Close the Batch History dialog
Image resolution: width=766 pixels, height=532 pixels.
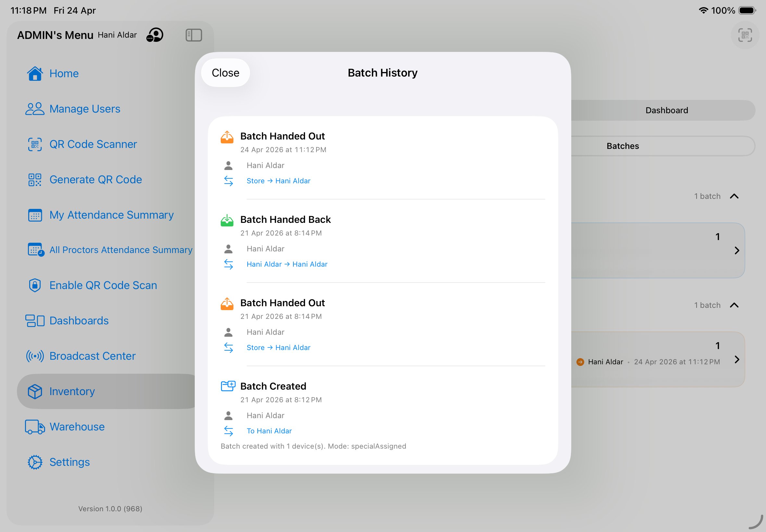coord(226,73)
